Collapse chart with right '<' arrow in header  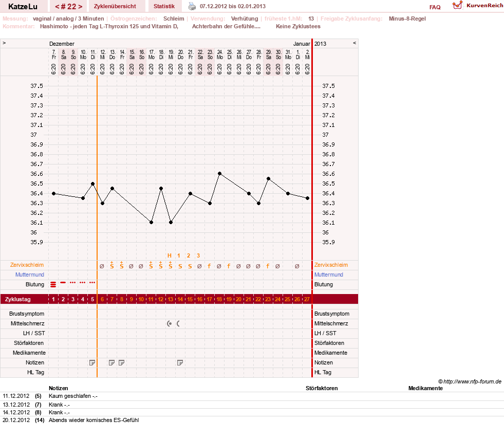coord(354,43)
